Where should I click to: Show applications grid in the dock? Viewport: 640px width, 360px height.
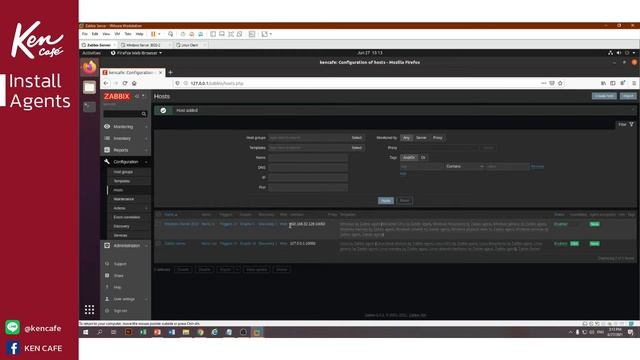89,309
